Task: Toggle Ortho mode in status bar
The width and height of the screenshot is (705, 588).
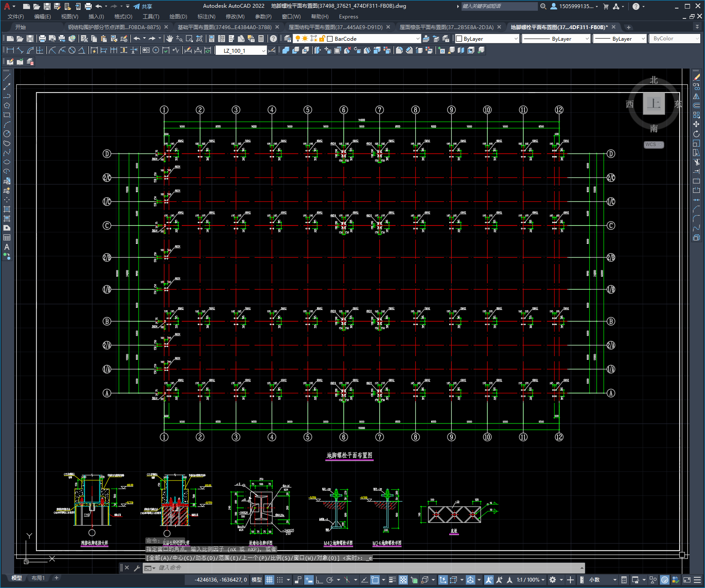Action: pyautogui.click(x=319, y=580)
